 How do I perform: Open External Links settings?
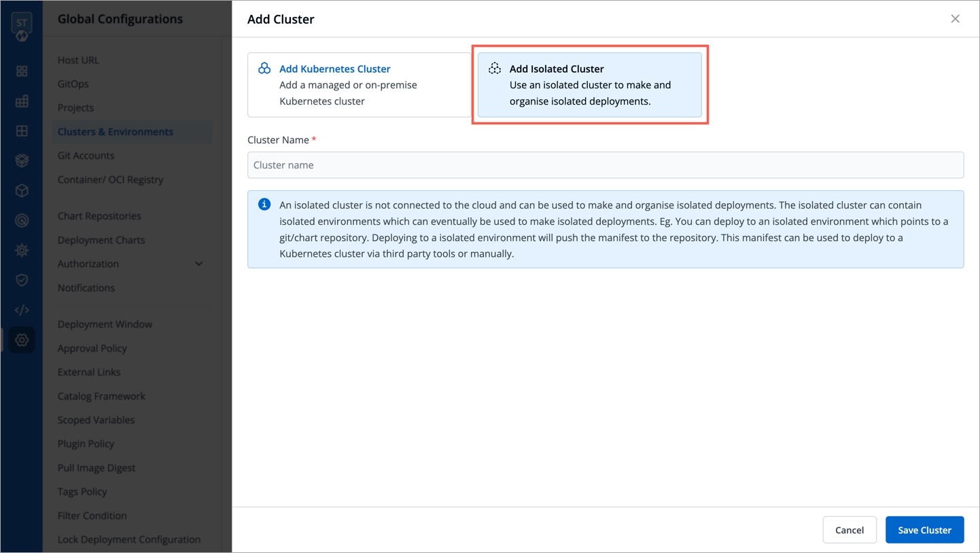tap(88, 372)
